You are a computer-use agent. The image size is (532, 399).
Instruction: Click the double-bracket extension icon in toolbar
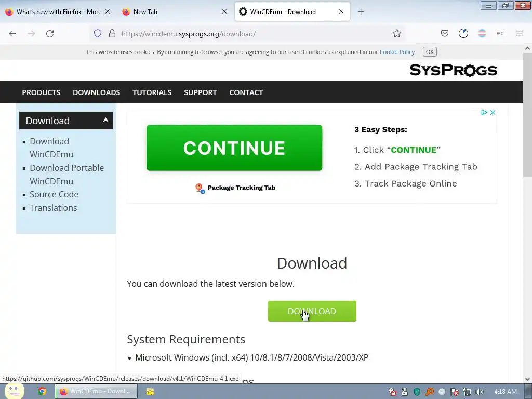500,33
